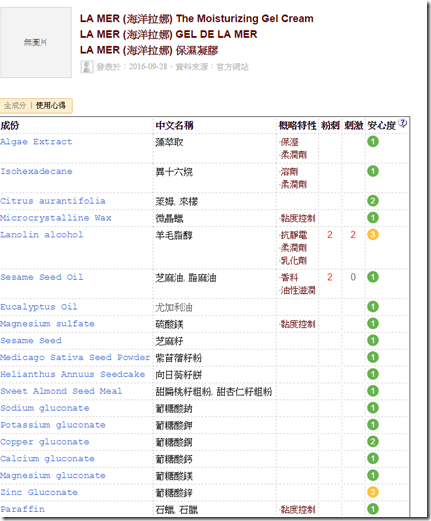431x521 pixels.
Task: Open the Isohexadecane ingredient link
Action: [x=36, y=171]
